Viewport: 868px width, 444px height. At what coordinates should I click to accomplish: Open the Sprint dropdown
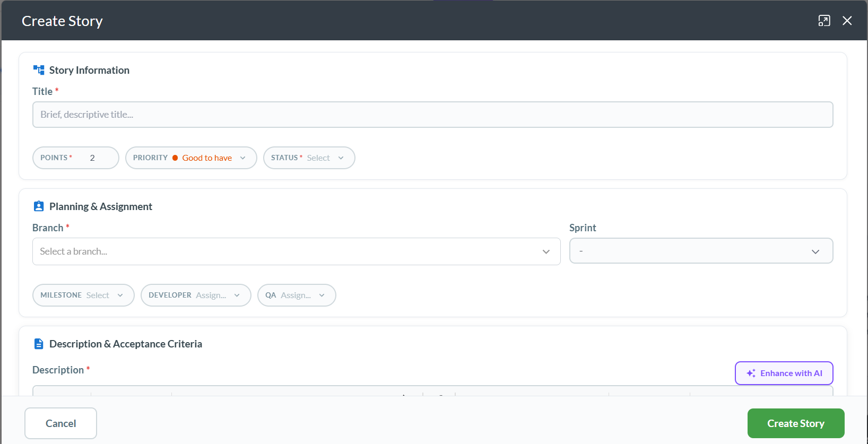(701, 251)
